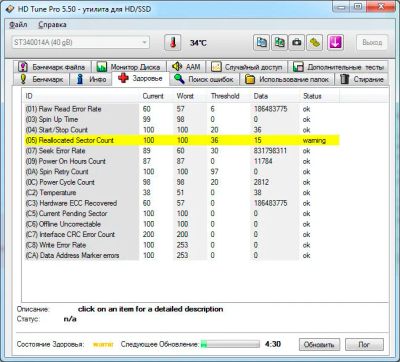Click the ID column header
The image size is (400, 362).
tap(80, 96)
